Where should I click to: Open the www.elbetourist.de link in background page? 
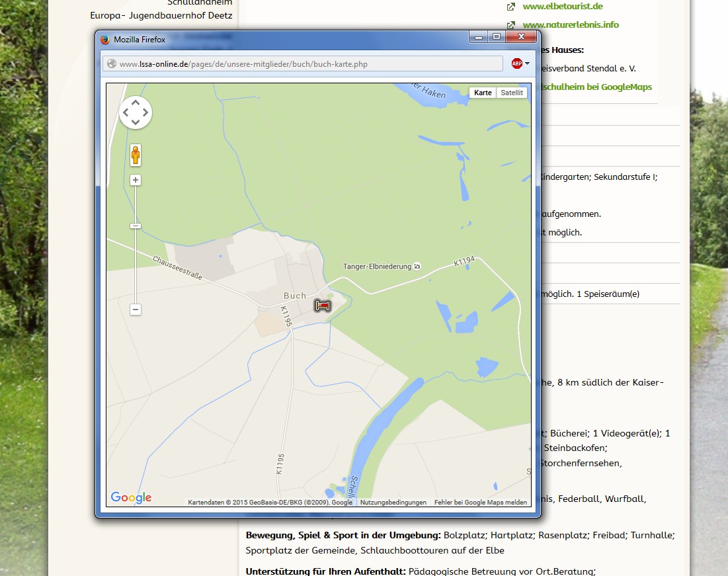point(563,6)
